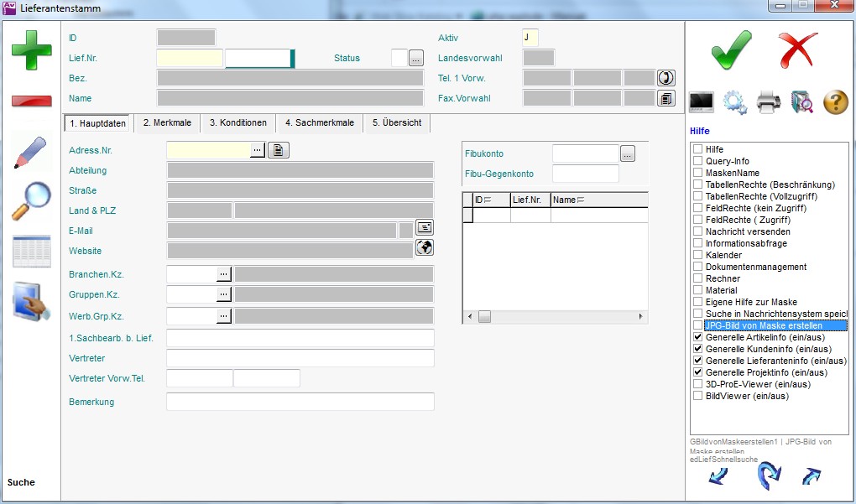Viewport: 856px width, 504px height.
Task: Click the green plus add record icon
Action: point(31,50)
